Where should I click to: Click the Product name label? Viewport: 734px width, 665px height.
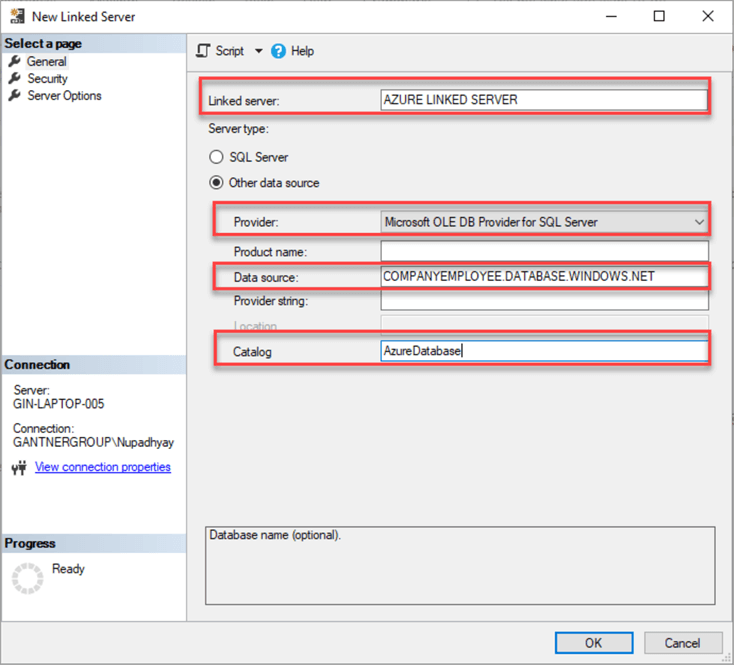coord(270,252)
